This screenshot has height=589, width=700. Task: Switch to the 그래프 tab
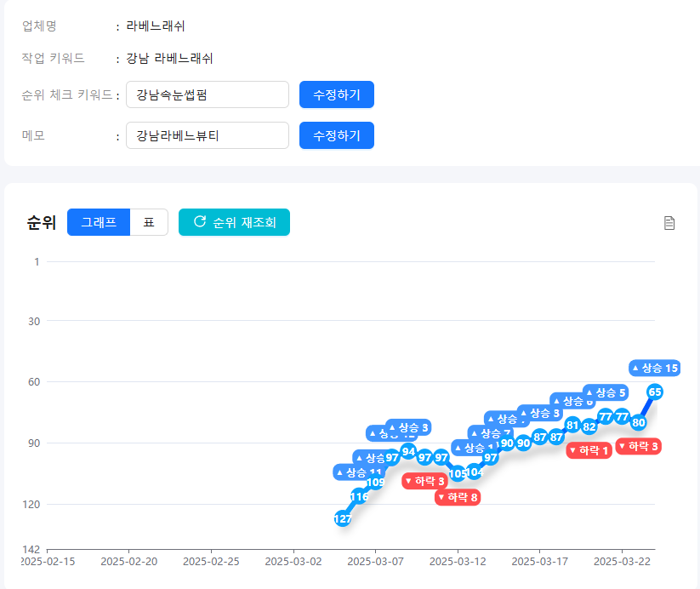pos(99,222)
